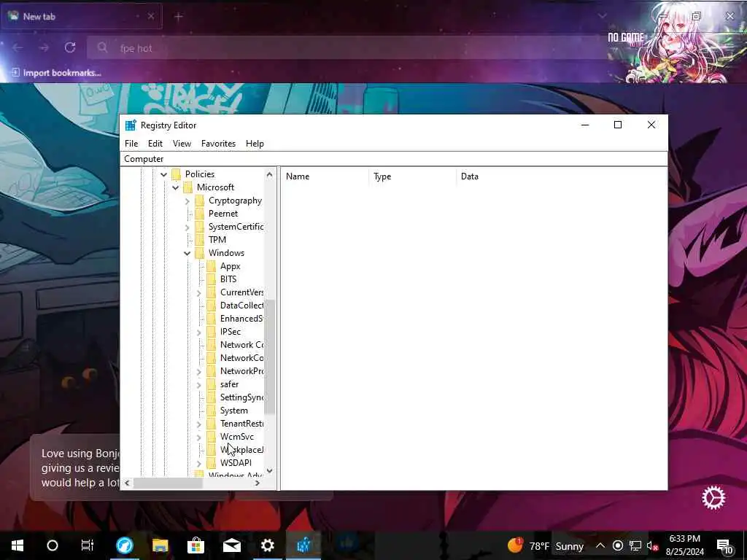The height and width of the screenshot is (560, 747).
Task: Select the BITS folder icon
Action: click(x=212, y=279)
